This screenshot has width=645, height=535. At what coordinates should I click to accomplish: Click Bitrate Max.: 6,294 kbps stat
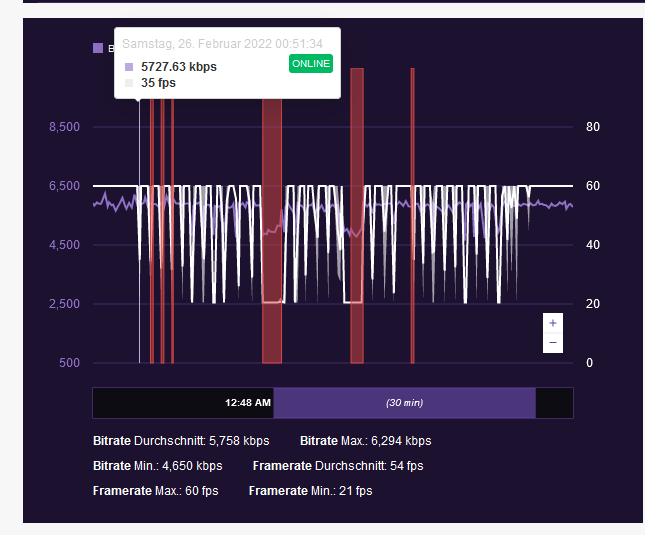[x=366, y=441]
